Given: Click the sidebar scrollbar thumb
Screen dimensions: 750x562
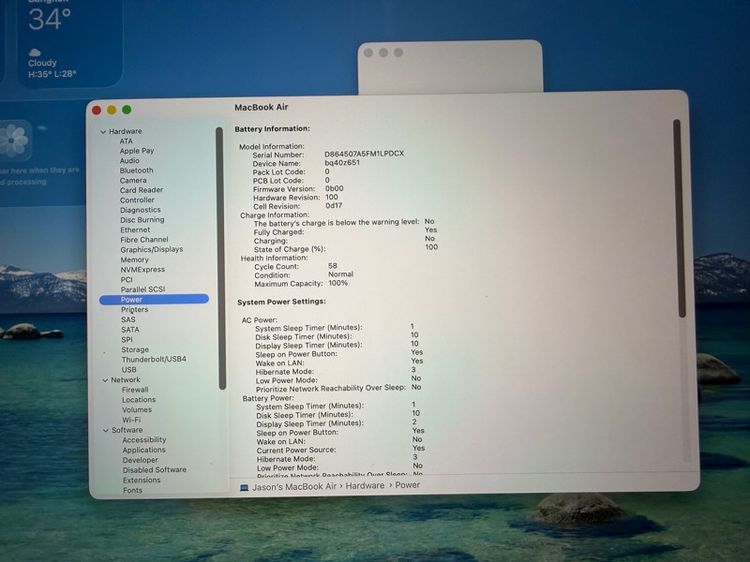Looking at the screenshot, I should click(x=221, y=258).
